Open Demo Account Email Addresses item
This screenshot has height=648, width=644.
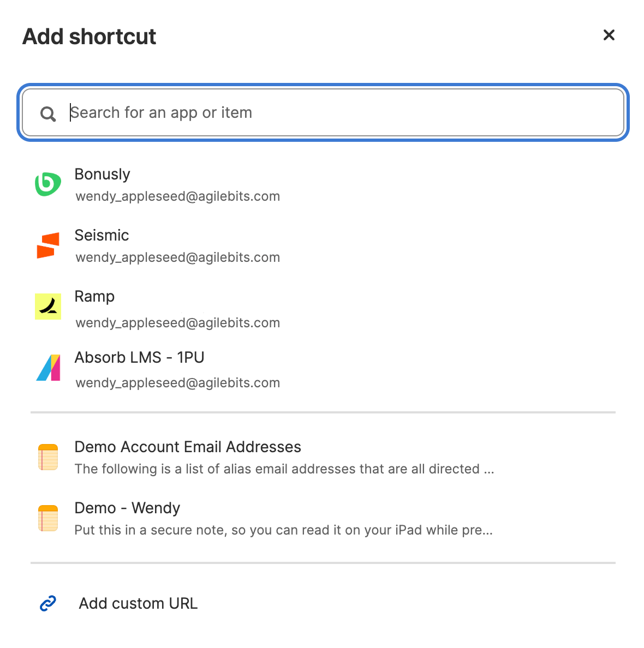click(188, 447)
